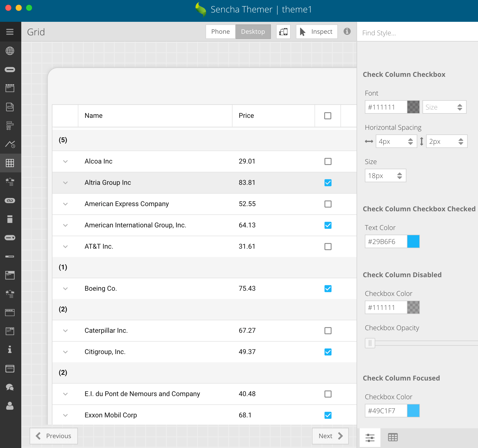Screen dimensions: 478x448
Task: Check the American Express Company checkbox
Action: pos(328,204)
